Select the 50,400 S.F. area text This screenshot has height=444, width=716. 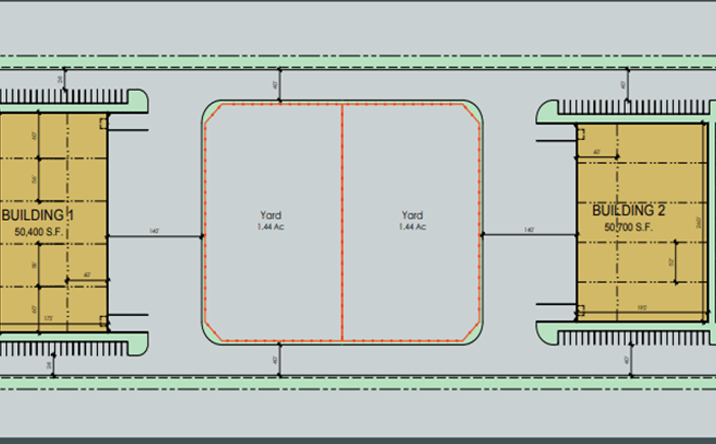[38, 232]
